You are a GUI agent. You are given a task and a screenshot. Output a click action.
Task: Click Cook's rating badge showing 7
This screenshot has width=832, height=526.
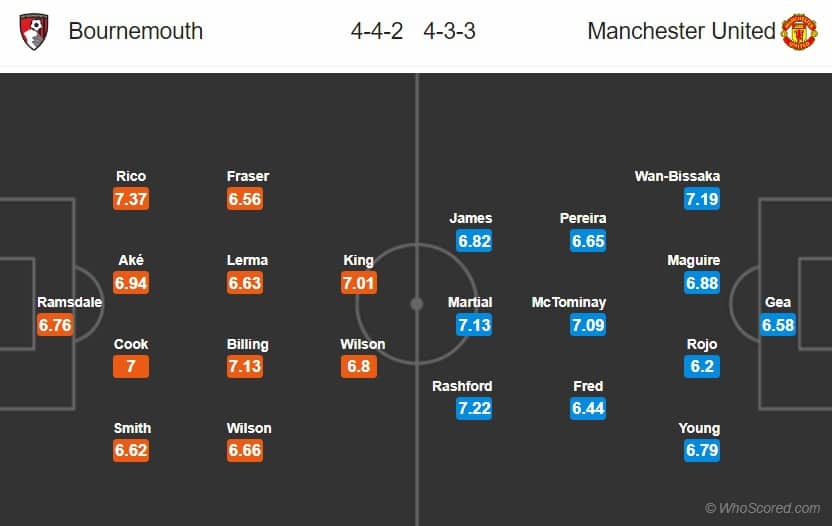pos(131,366)
